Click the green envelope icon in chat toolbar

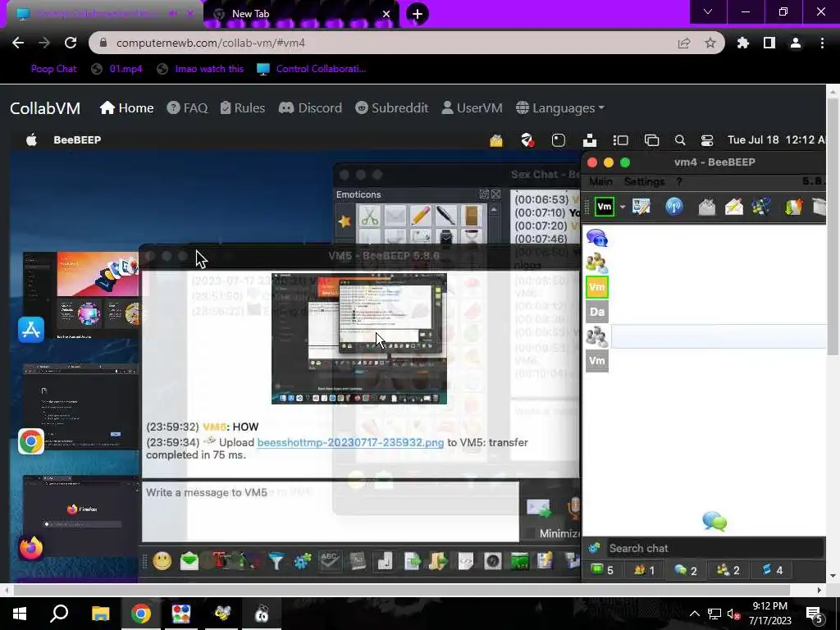coord(189,561)
